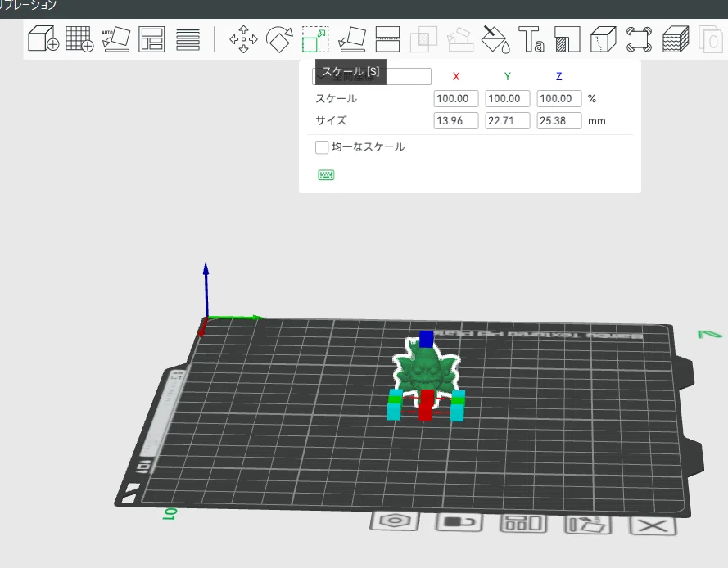This screenshot has width=728, height=568.
Task: Click the orient plate icon on plate
Action: click(587, 525)
